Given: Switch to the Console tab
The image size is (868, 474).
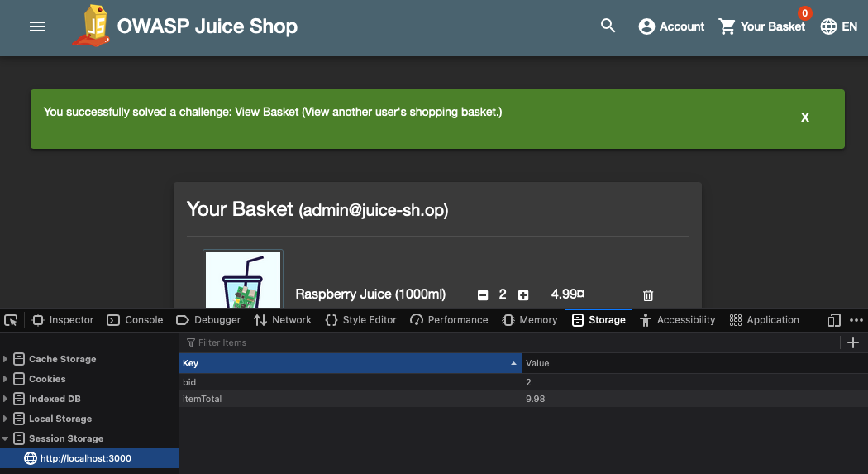Looking at the screenshot, I should (135, 320).
